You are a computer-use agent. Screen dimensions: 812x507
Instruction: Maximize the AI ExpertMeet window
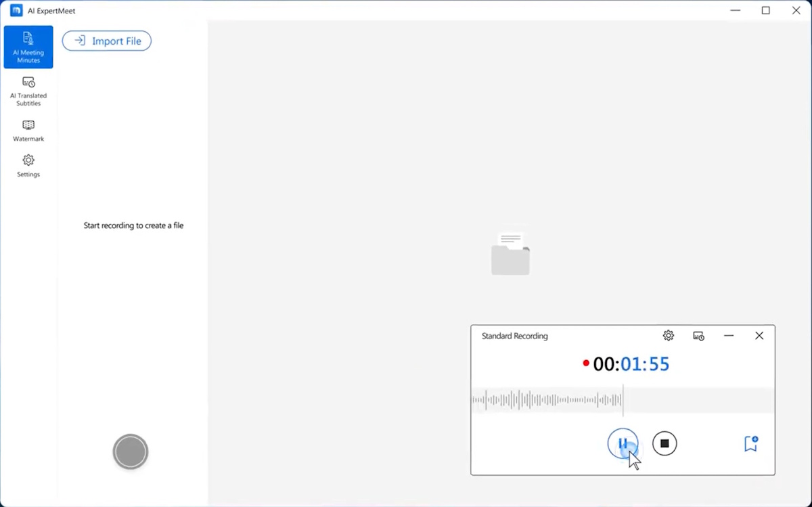point(766,11)
